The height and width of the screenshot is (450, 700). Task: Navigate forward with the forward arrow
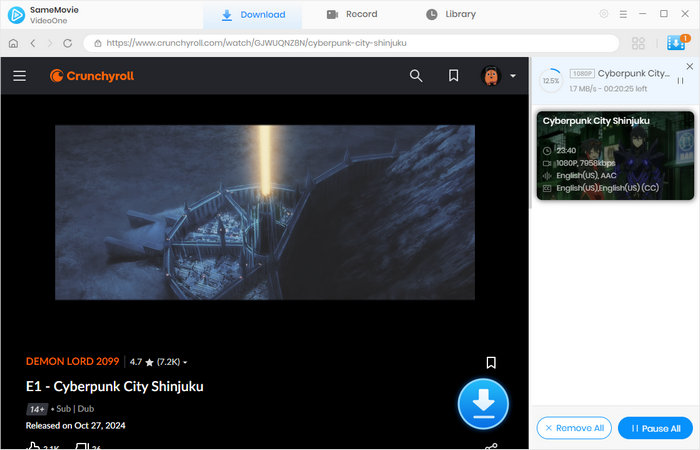tap(50, 43)
